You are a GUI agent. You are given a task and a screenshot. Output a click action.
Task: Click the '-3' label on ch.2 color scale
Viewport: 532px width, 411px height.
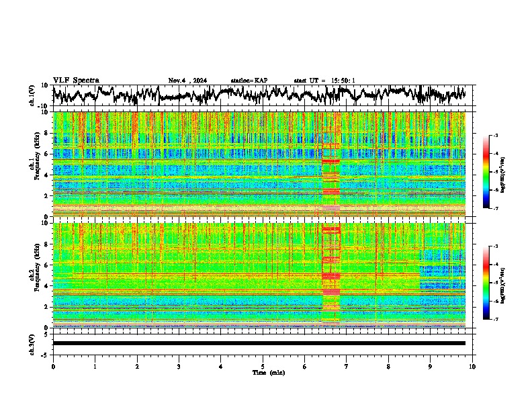click(x=496, y=246)
